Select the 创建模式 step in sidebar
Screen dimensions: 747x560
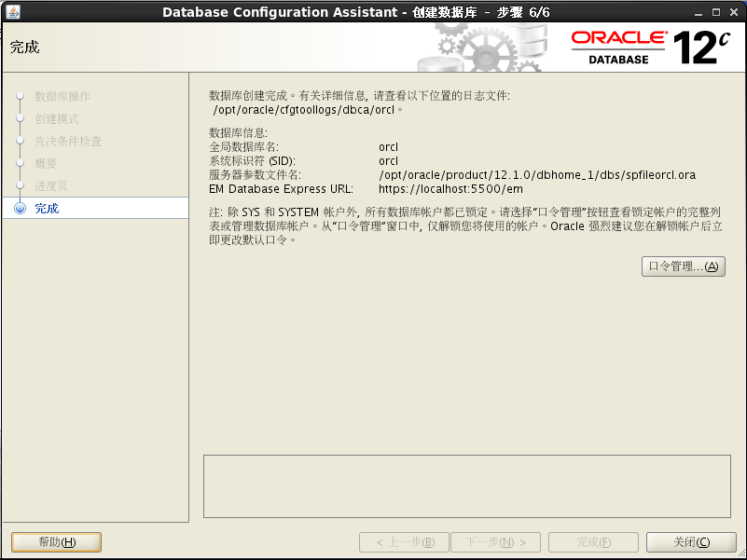point(57,118)
